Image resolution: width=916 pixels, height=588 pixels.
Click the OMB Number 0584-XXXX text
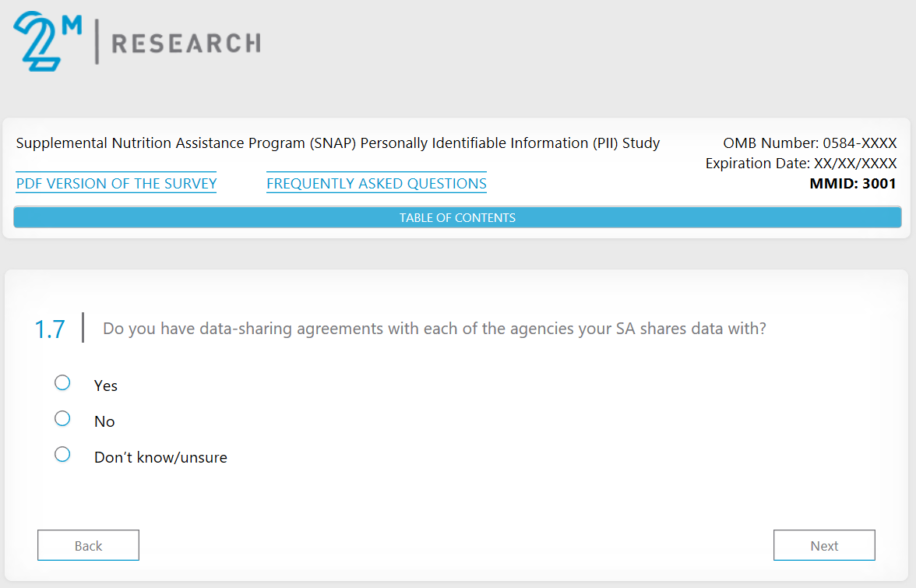[810, 143]
